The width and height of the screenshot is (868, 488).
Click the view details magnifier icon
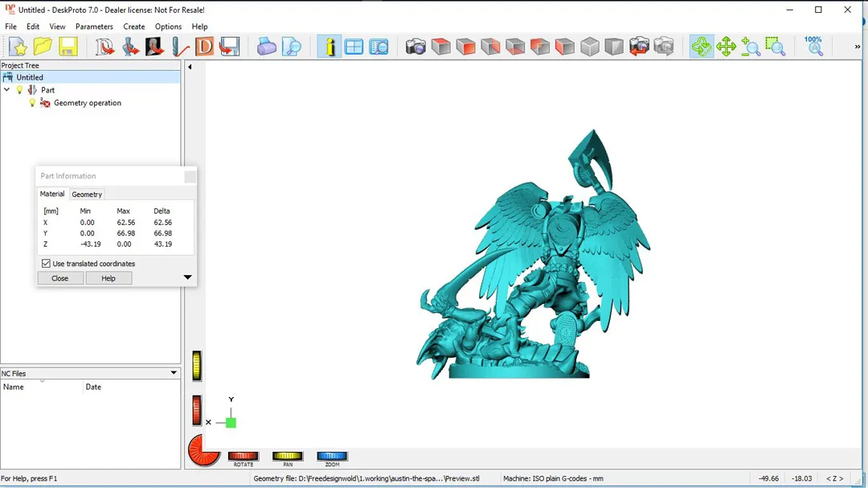[379, 47]
